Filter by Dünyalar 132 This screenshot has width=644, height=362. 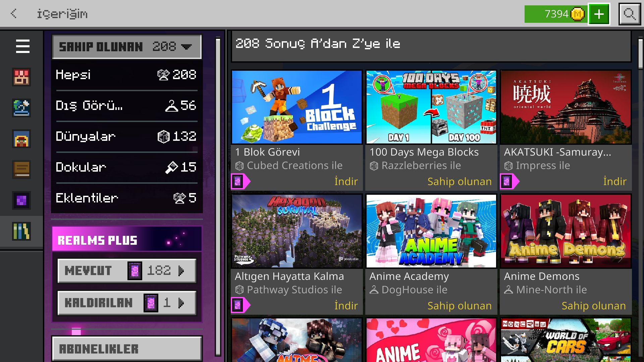tap(126, 136)
